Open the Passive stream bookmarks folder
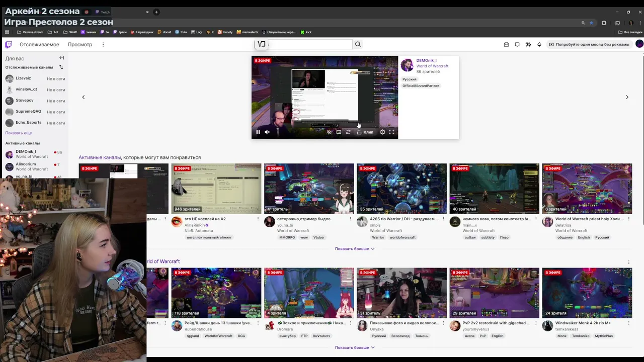 [30, 32]
